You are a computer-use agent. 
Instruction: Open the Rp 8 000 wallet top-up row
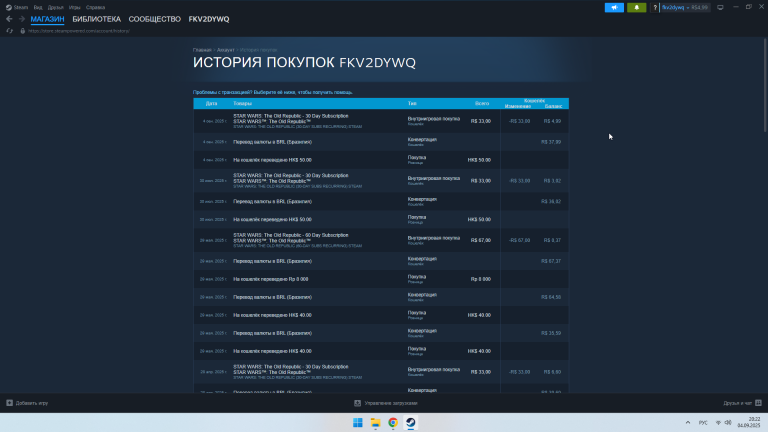381,279
